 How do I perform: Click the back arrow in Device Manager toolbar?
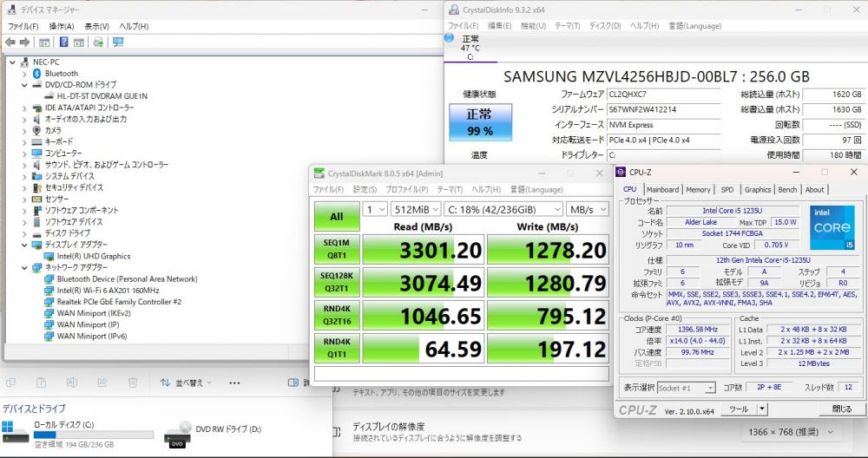[x=10, y=42]
